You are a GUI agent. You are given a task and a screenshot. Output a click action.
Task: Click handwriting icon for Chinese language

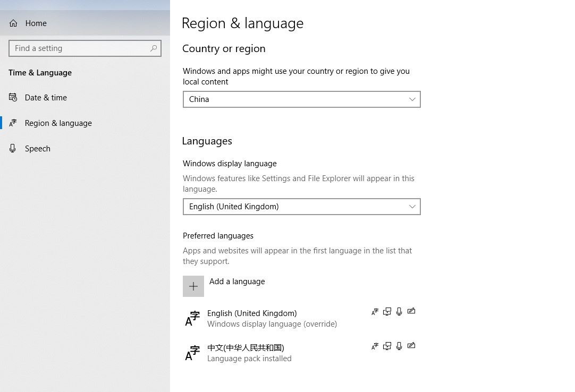tap(411, 346)
